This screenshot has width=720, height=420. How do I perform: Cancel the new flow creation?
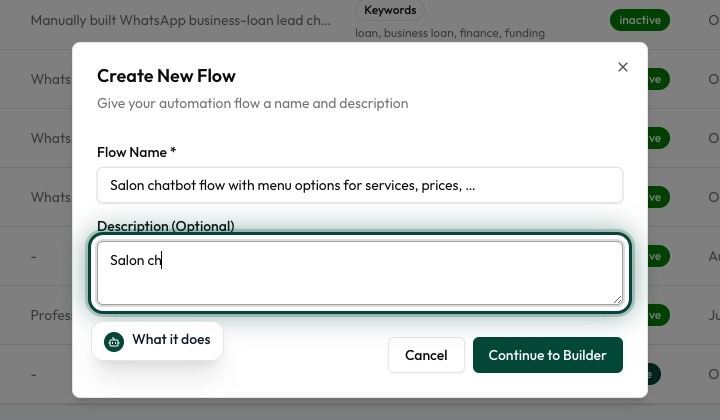click(x=426, y=355)
